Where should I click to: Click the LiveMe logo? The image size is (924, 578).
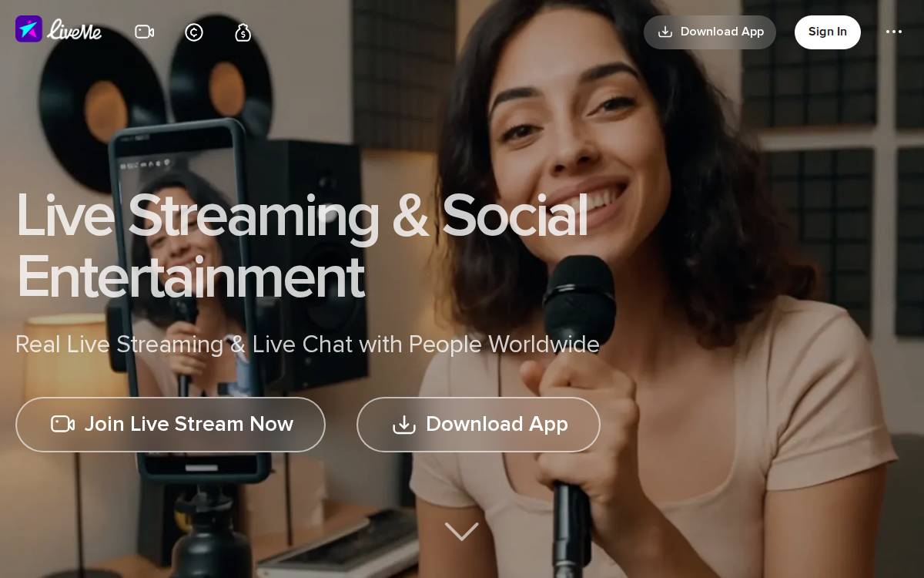pos(59,30)
